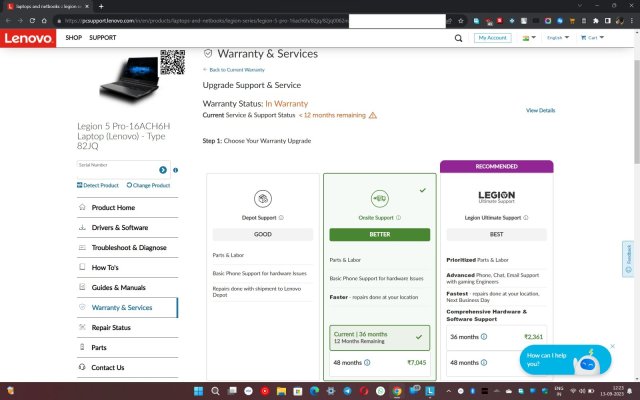Image resolution: width=640 pixels, height=400 pixels.
Task: Open Troubleshoot & Diagnose section
Action: (x=127, y=247)
